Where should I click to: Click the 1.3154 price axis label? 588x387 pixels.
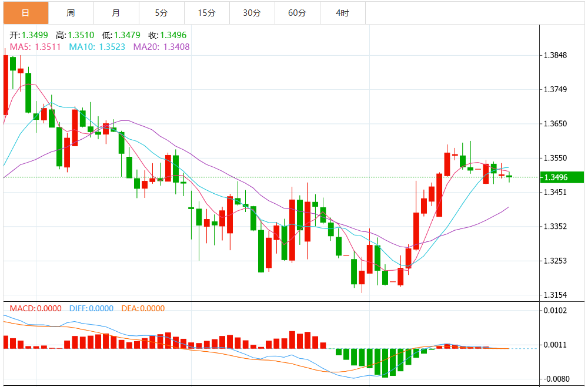click(x=556, y=295)
